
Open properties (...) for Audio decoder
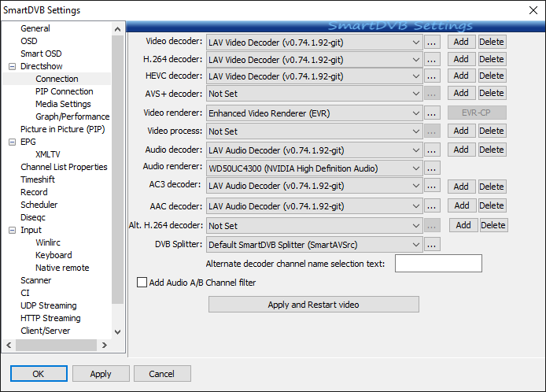(x=432, y=150)
